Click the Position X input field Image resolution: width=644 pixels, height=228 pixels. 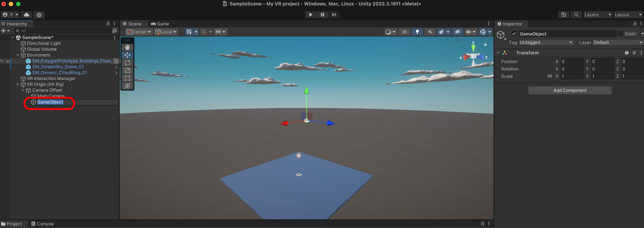[572, 61]
